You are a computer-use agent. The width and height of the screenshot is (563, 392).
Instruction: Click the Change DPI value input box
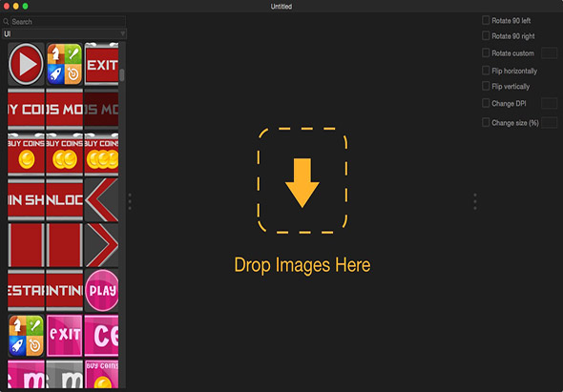(549, 103)
